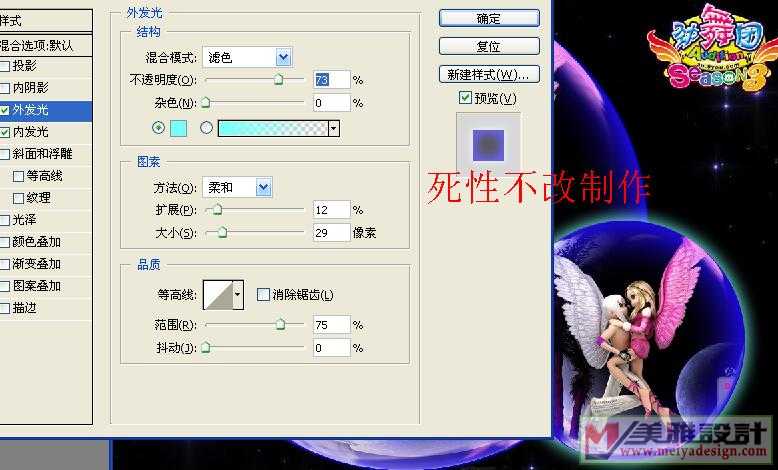Click the 范围 slider handle
Viewport: 778px width, 470px height.
pos(280,324)
